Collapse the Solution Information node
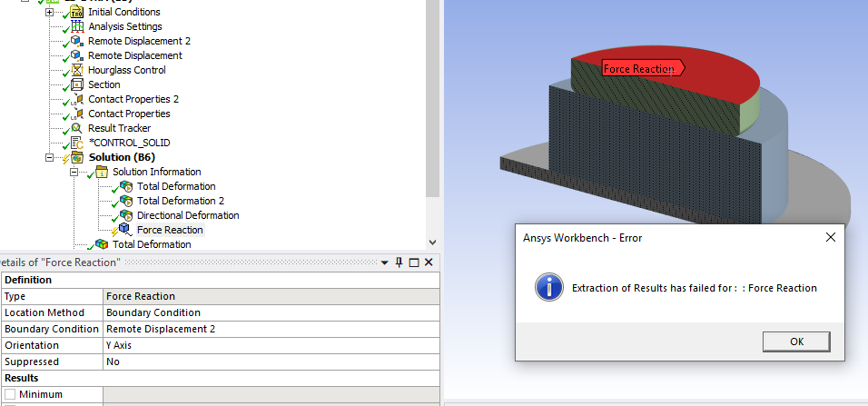The image size is (868, 406). tap(74, 172)
